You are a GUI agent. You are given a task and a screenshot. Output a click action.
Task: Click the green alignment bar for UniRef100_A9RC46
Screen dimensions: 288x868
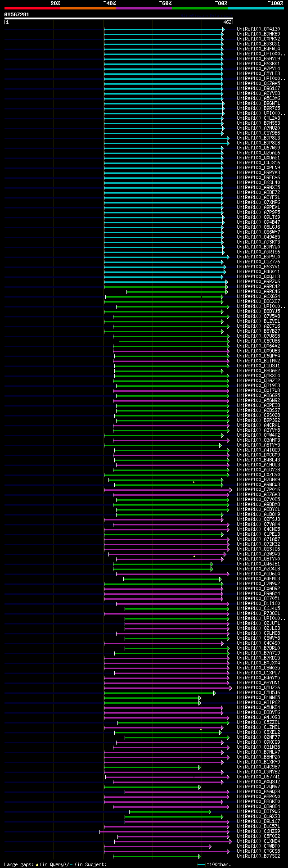pyautogui.click(x=177, y=292)
